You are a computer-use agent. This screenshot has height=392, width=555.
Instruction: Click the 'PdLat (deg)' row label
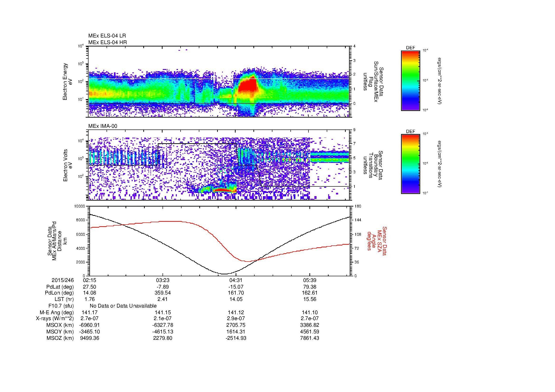coord(60,287)
